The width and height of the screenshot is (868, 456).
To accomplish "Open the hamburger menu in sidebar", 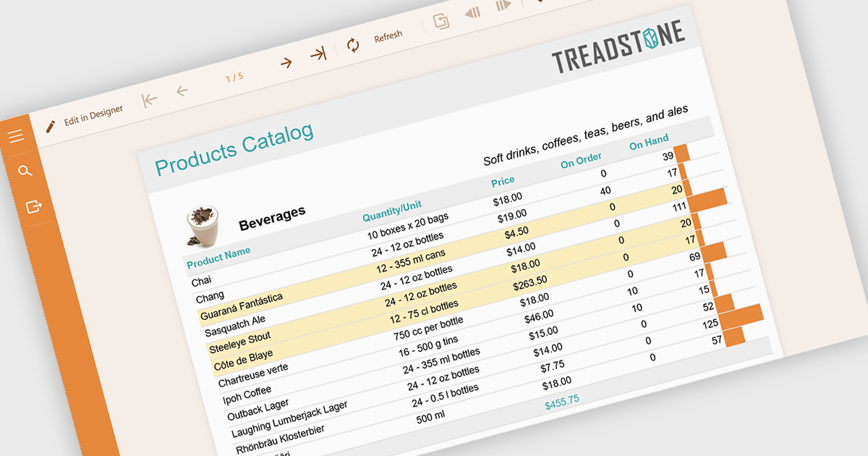I will point(16,136).
